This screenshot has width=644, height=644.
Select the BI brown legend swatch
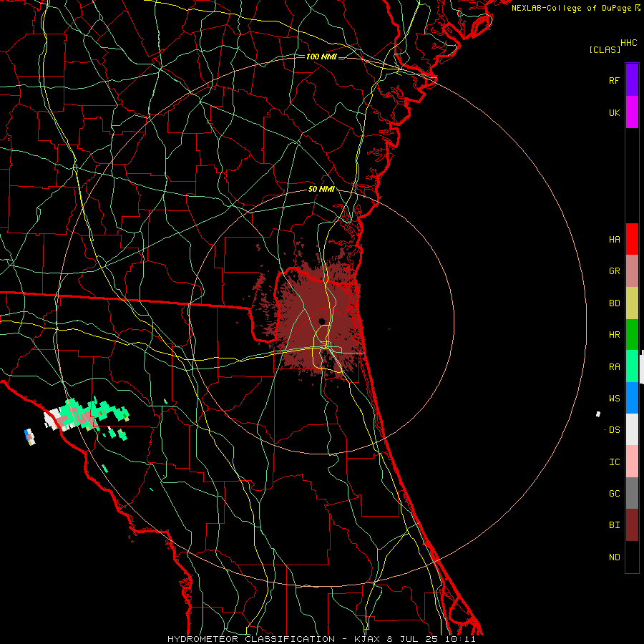[x=632, y=525]
